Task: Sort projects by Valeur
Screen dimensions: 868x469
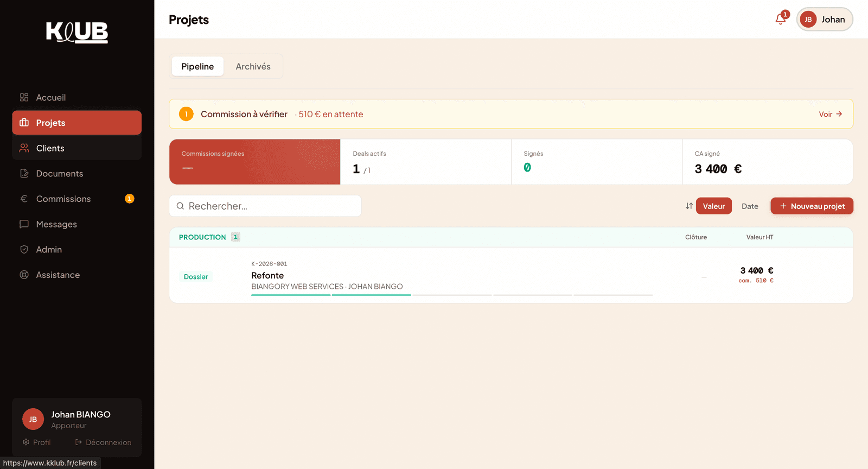Action: point(713,206)
